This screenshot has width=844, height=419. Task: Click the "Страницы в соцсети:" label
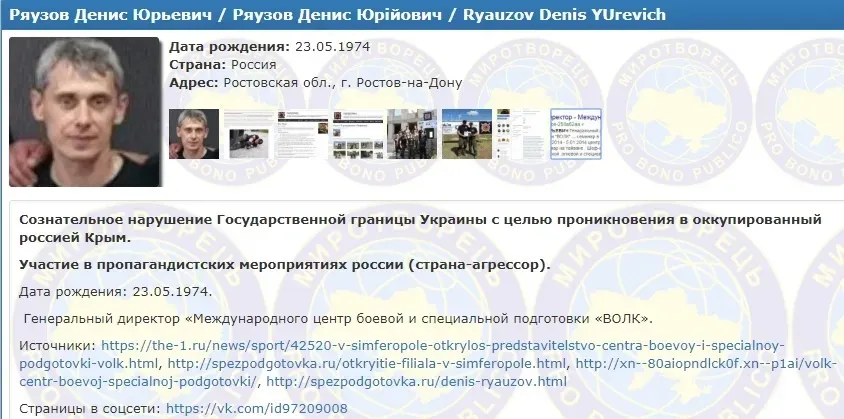[90, 409]
